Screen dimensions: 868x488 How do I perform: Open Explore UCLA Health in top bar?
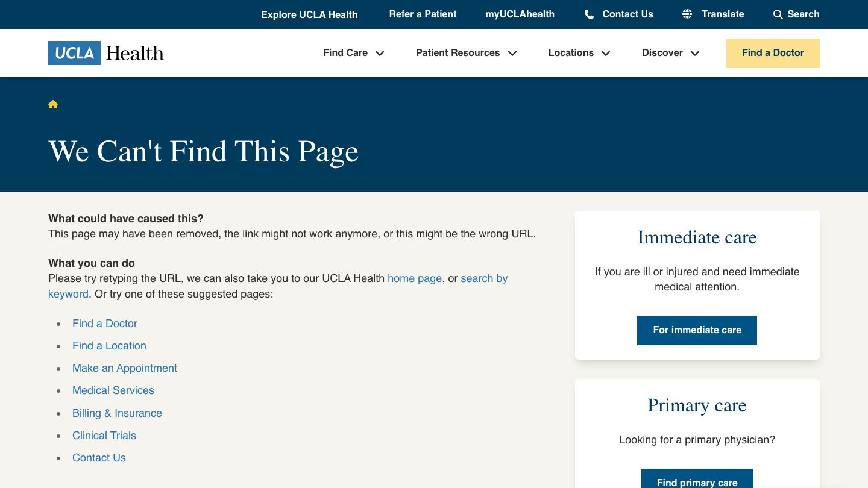tap(309, 14)
